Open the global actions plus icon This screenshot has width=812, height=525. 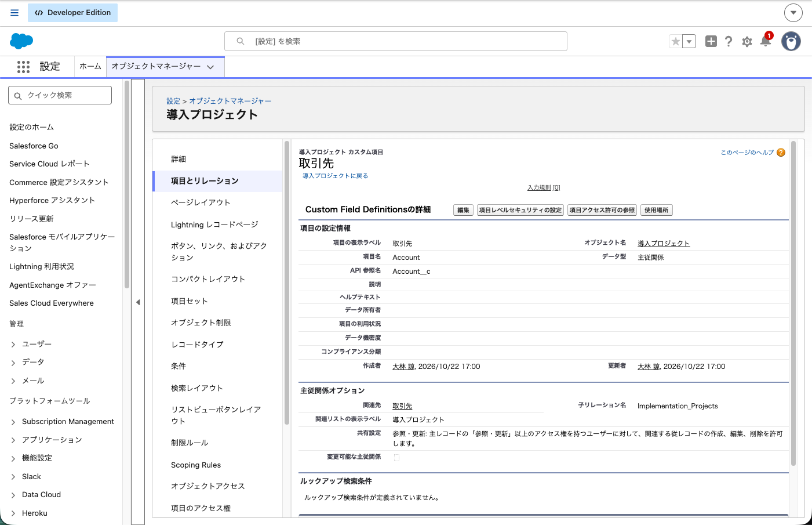(x=711, y=41)
